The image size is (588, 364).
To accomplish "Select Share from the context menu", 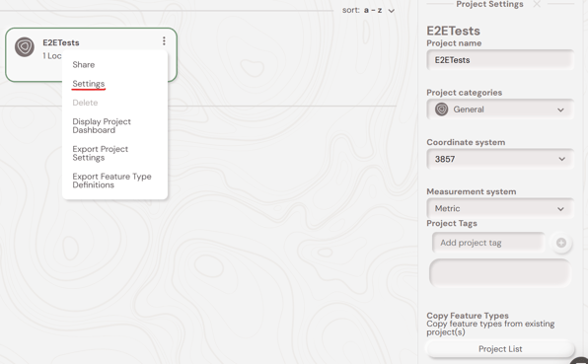I will 84,64.
